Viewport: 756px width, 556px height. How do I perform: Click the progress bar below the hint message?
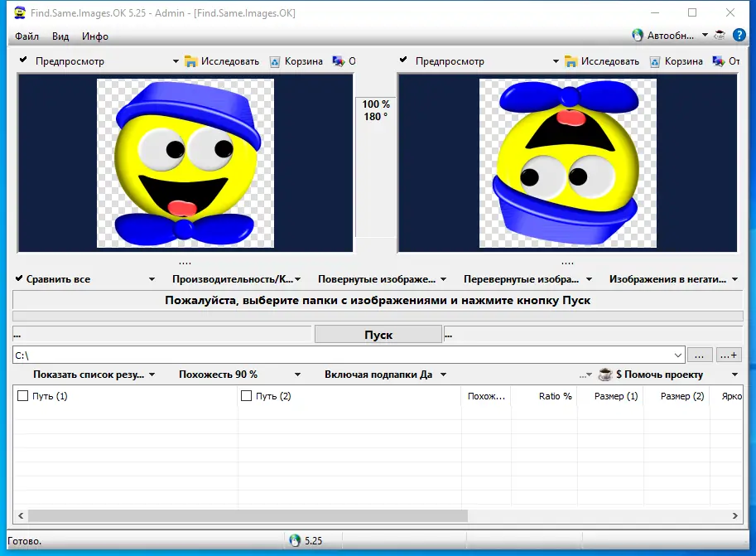pyautogui.click(x=378, y=317)
